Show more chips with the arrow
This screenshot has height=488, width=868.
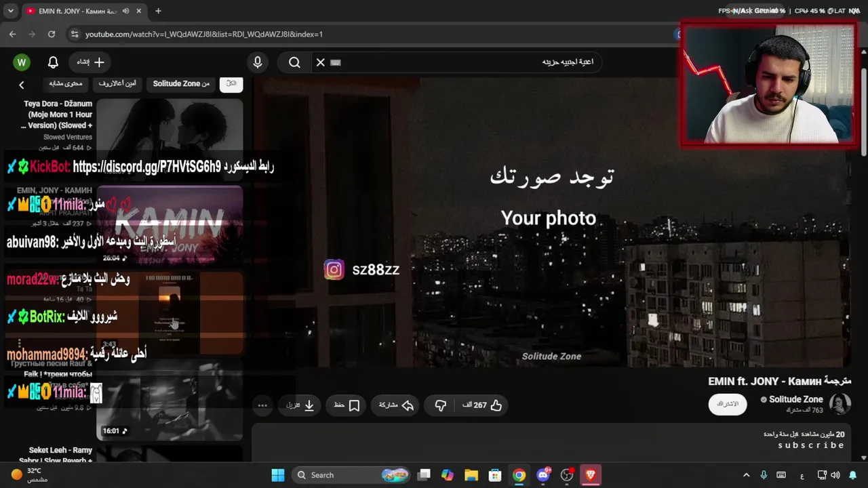[x=21, y=85]
